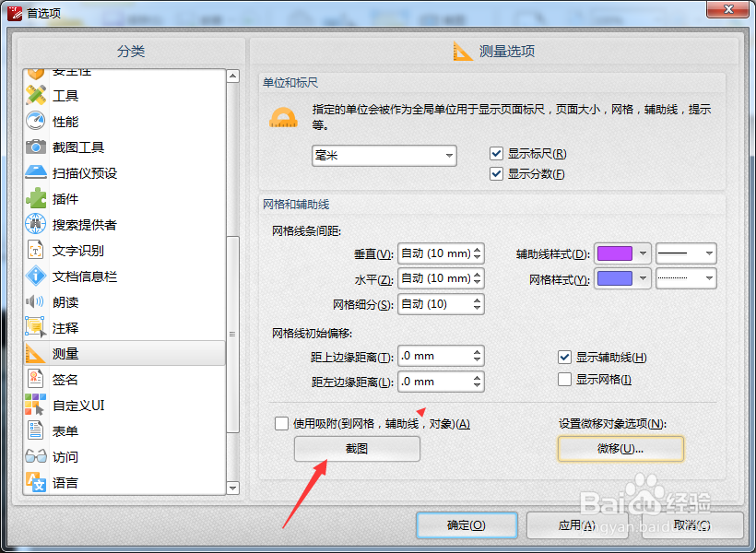The image size is (756, 553).
Task: Confirm with the 确定(O) button
Action: (x=467, y=525)
